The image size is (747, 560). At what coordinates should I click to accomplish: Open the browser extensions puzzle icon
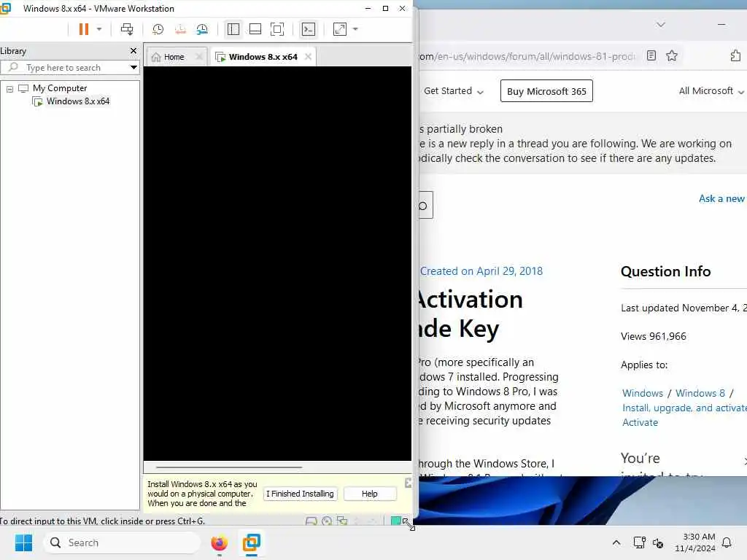pos(735,55)
